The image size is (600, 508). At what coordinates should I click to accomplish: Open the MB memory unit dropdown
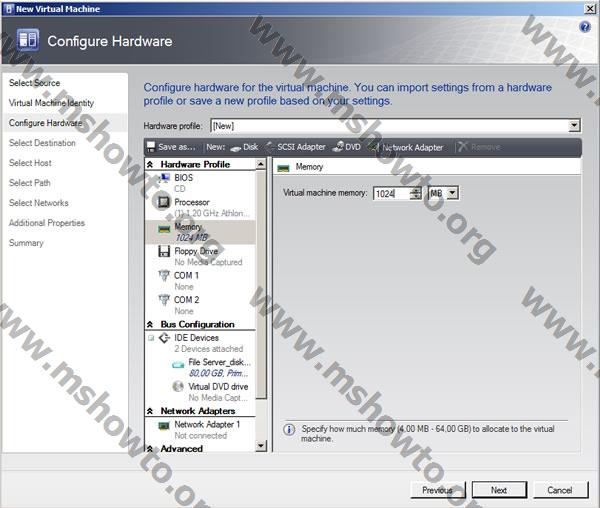click(x=452, y=193)
